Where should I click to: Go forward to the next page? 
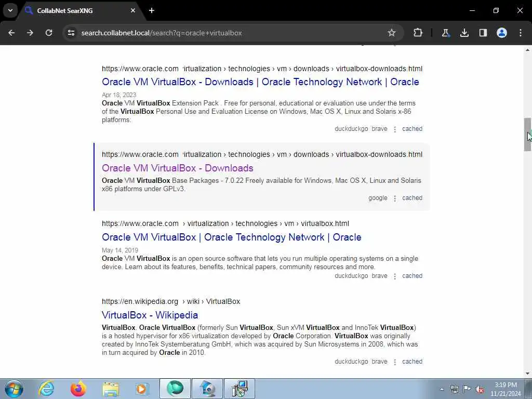point(30,33)
